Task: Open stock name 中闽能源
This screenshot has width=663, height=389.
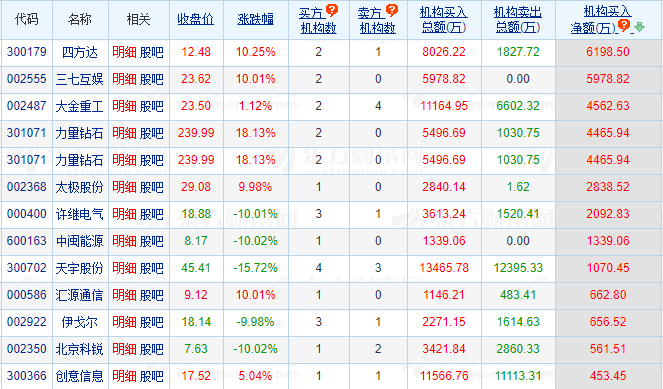Action: (79, 241)
